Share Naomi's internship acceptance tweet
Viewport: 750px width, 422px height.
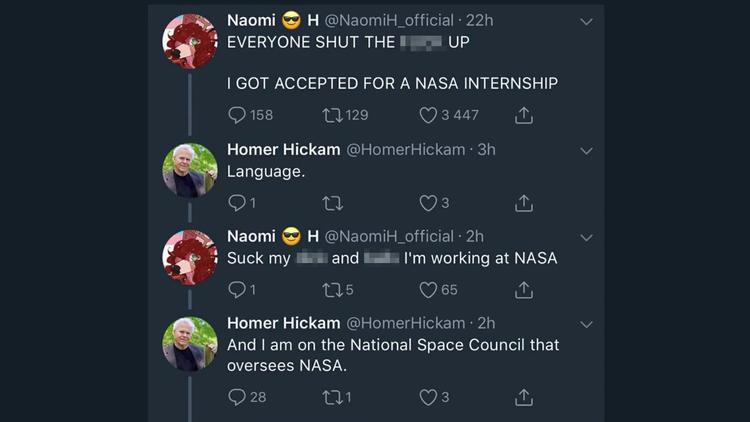pos(523,115)
